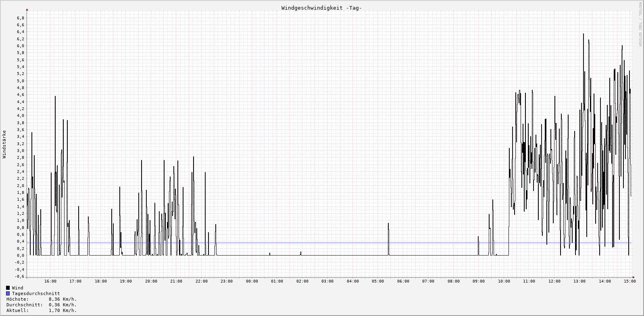Click the 00:00 midnight time label
Screen dimensions: 644x316
coord(252,281)
